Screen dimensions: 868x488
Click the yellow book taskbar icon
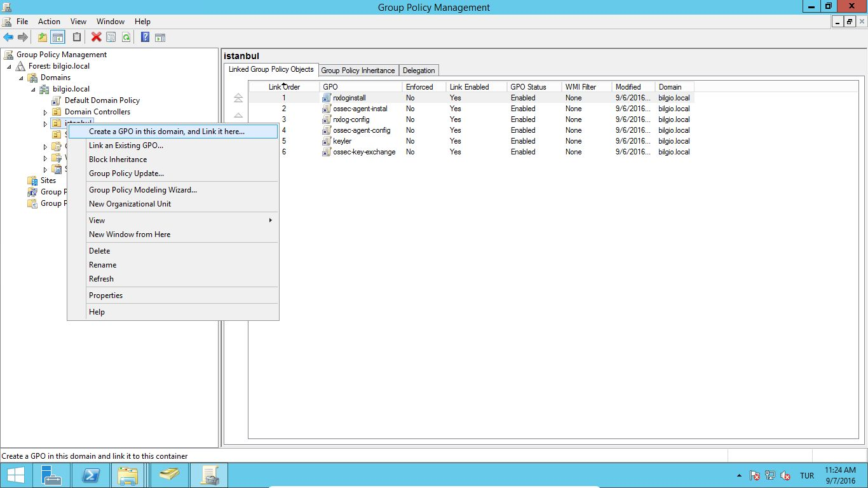click(x=170, y=475)
